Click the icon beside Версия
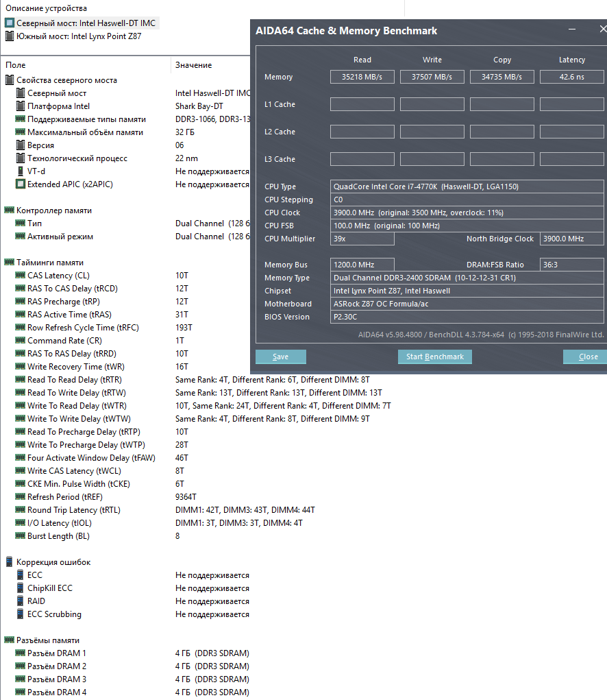 click(x=20, y=145)
